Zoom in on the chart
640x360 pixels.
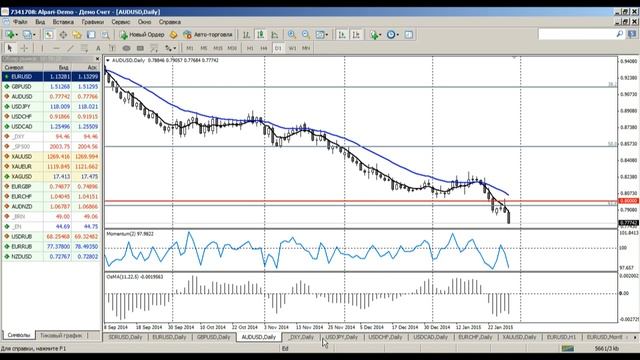click(x=291, y=35)
